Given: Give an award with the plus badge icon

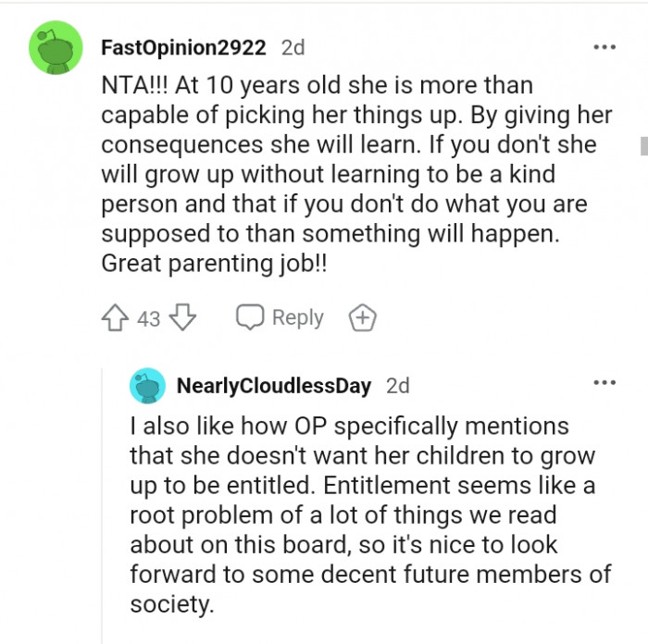Looking at the screenshot, I should [362, 318].
